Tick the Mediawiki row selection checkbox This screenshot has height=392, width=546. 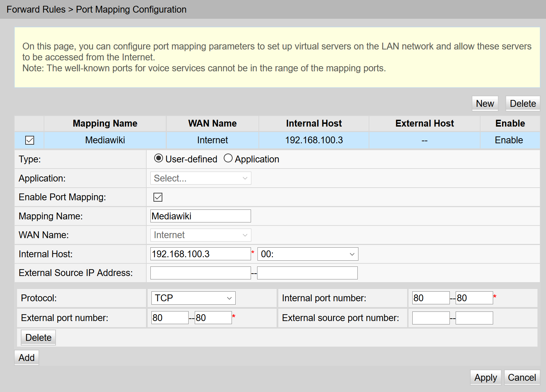point(30,140)
